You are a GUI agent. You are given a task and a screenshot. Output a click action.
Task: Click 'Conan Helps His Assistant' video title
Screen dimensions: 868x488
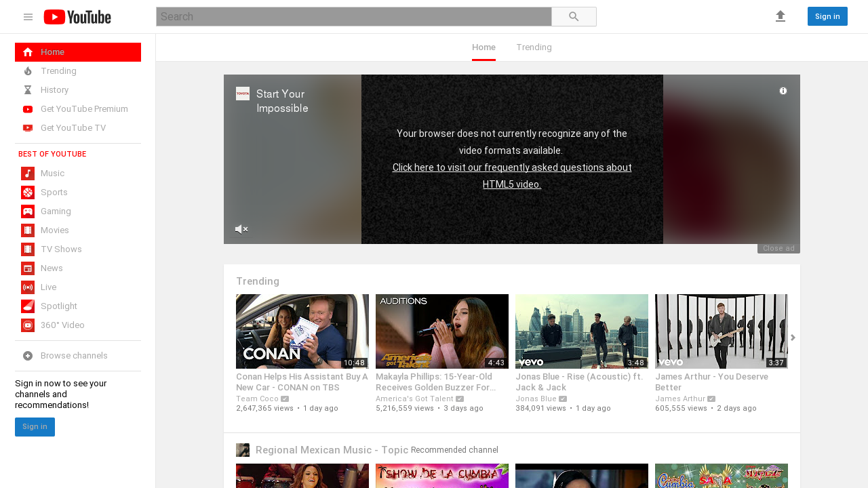click(x=302, y=382)
